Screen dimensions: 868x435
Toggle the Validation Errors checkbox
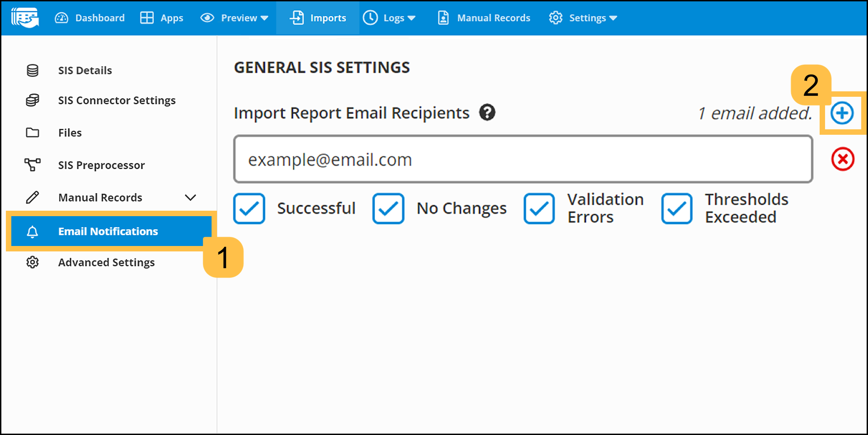point(539,208)
